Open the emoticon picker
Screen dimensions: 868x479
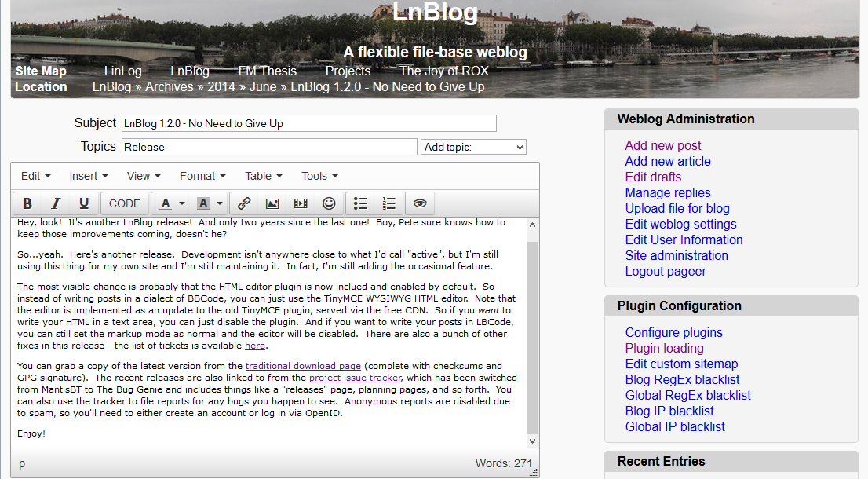pos(328,203)
